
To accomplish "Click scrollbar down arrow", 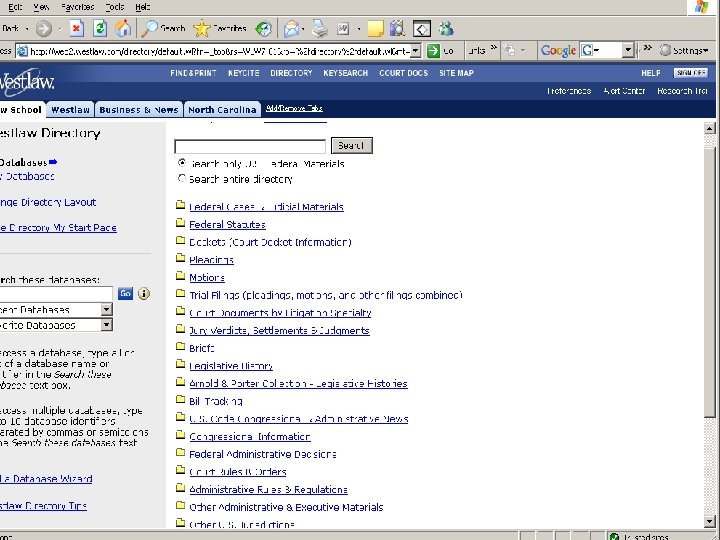I will tap(709, 522).
